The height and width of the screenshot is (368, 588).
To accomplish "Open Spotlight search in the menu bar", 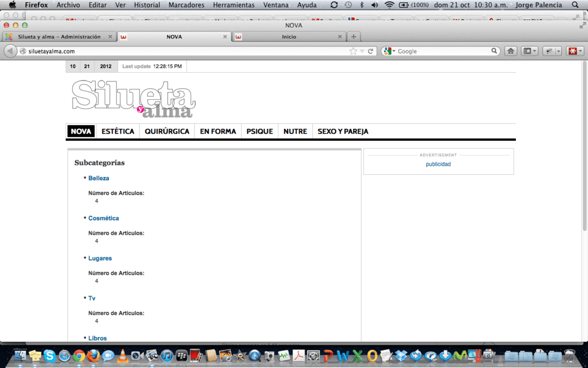I will [575, 5].
